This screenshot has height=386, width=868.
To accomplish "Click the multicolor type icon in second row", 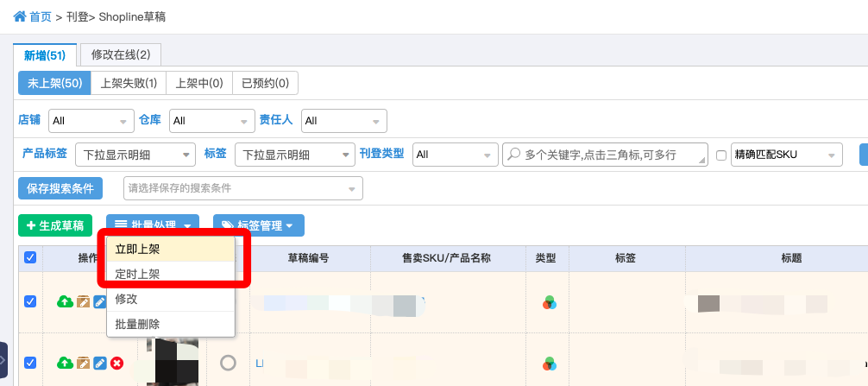I will [x=549, y=364].
